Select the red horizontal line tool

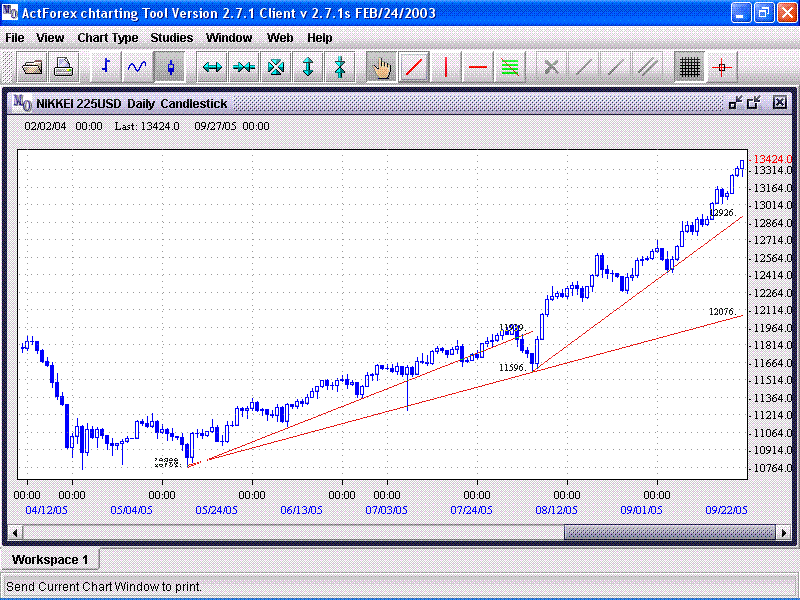tap(478, 68)
